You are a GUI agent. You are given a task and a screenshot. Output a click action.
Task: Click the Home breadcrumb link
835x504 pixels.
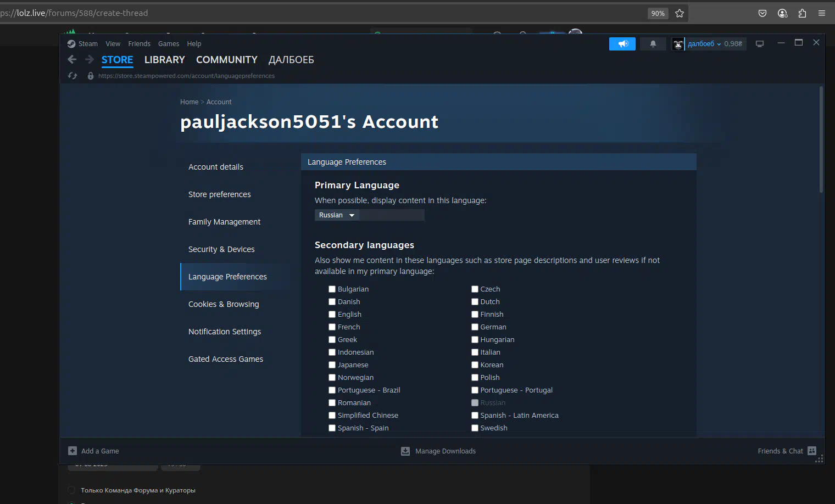coord(190,102)
